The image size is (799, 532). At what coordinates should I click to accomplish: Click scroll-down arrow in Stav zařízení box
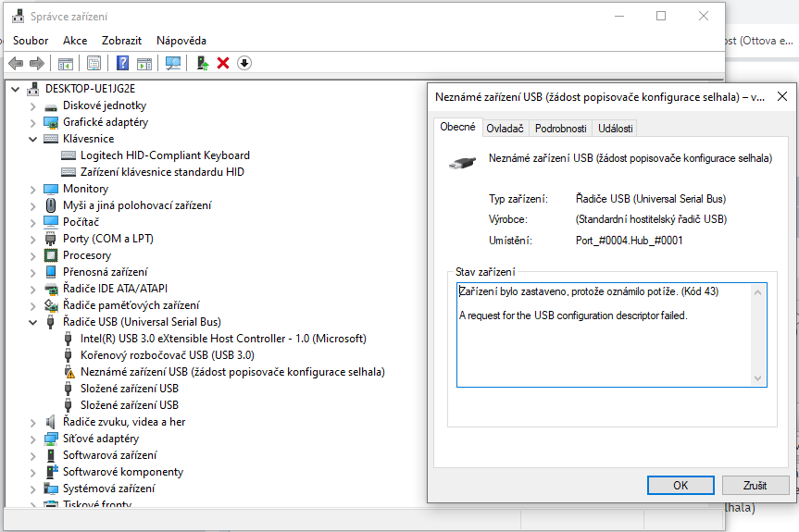(758, 378)
